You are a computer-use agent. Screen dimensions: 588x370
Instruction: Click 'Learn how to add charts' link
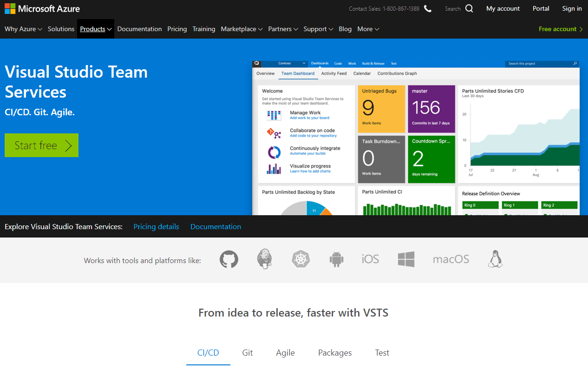(x=310, y=171)
